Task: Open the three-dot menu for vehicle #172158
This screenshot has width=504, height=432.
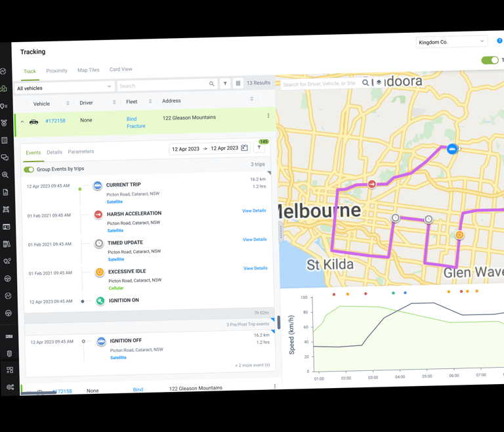Action: point(268,116)
